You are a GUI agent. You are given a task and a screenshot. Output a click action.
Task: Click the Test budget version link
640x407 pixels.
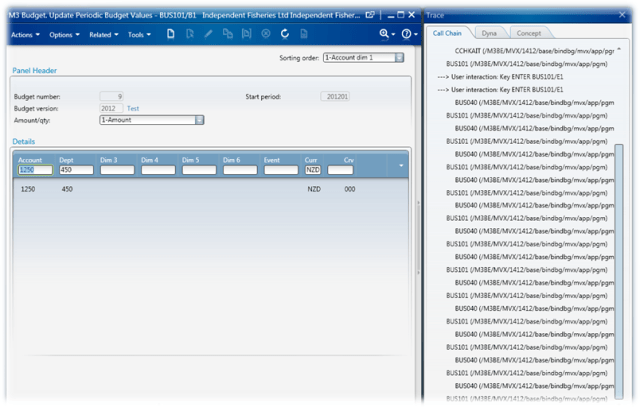tap(133, 108)
